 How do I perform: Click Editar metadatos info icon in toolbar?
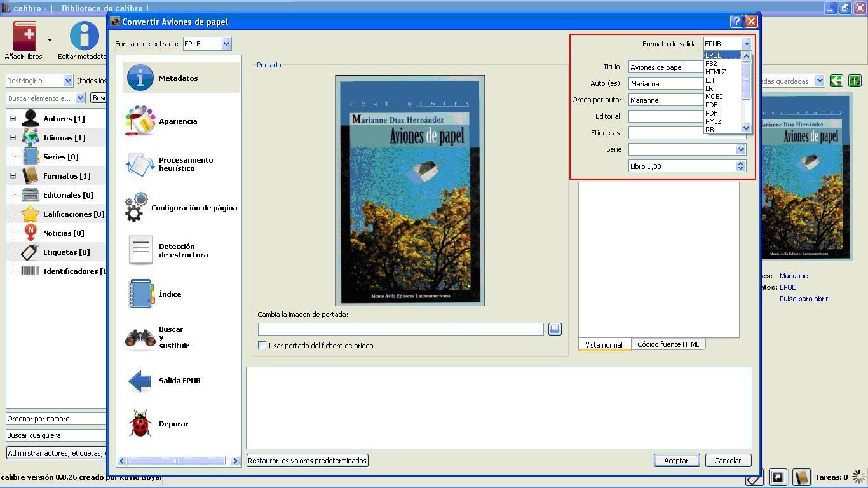(85, 36)
